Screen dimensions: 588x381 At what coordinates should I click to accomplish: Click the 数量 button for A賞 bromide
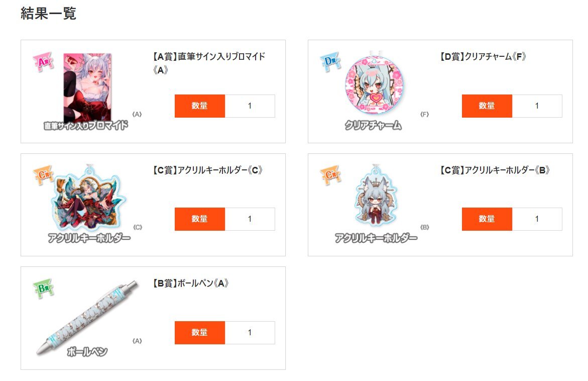pos(200,106)
